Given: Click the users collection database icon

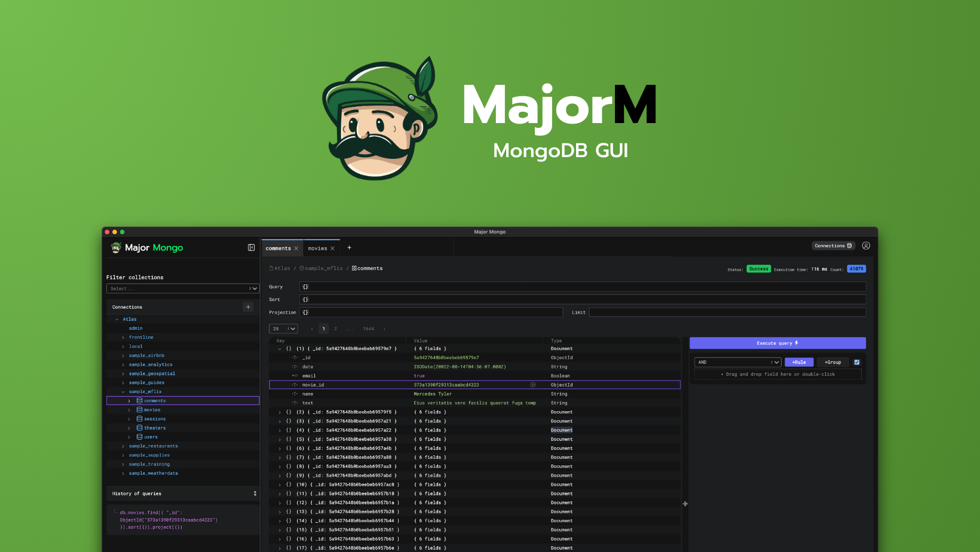Looking at the screenshot, I should 140,437.
